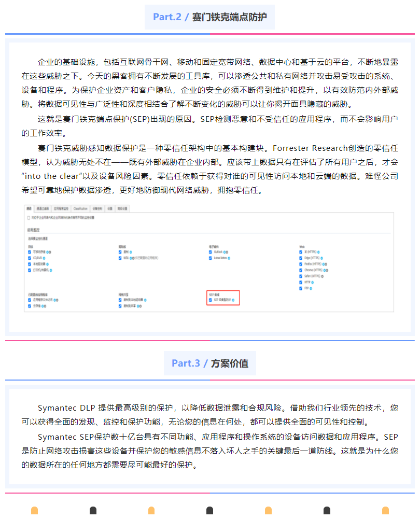Click the dark icon beside Safari (HTTPS)
This screenshot has height=519, width=420.
click(323, 276)
